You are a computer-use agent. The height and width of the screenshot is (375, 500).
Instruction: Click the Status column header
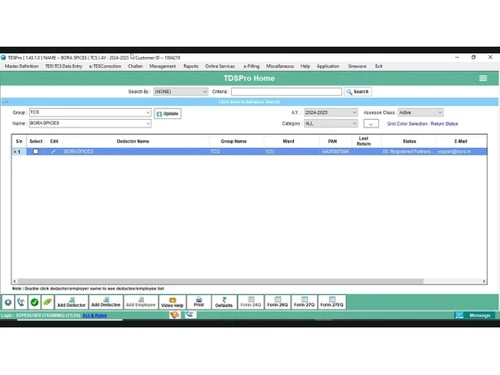click(409, 141)
